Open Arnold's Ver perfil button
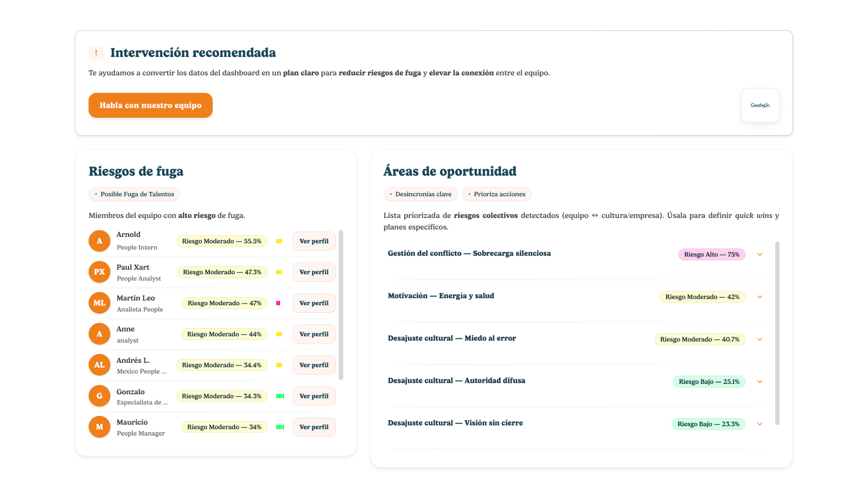The image size is (868, 488). pos(314,241)
